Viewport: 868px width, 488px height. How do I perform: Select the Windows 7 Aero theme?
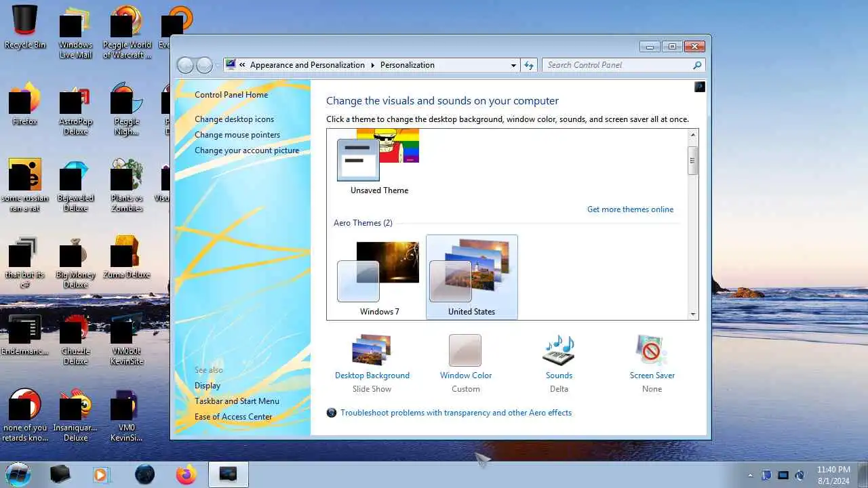(x=379, y=277)
